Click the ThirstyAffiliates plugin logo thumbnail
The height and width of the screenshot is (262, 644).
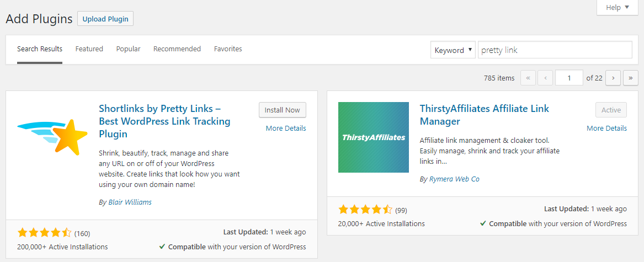(x=373, y=137)
